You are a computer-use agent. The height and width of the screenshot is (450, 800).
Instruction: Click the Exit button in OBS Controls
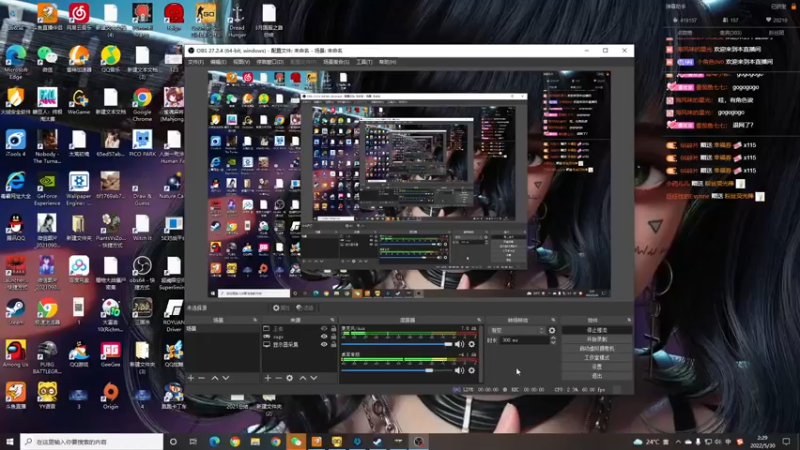[x=597, y=376]
